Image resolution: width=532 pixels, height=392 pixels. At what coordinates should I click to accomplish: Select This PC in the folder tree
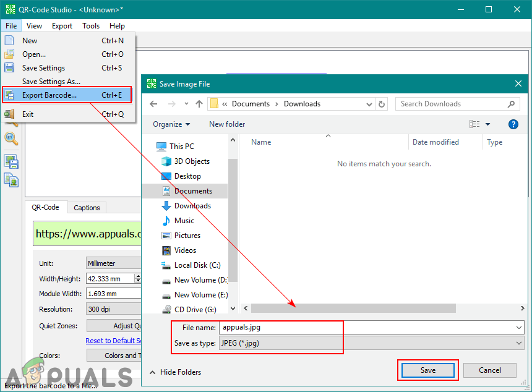click(182, 146)
